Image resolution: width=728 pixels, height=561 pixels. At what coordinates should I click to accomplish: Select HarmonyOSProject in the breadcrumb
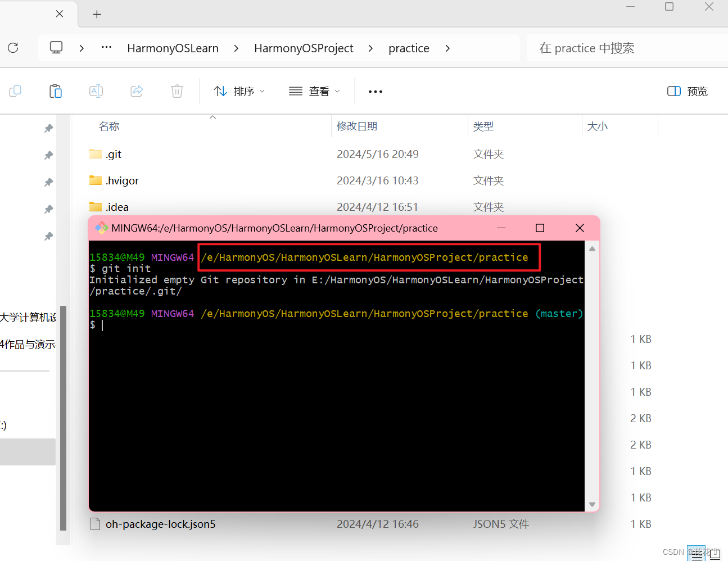click(304, 48)
